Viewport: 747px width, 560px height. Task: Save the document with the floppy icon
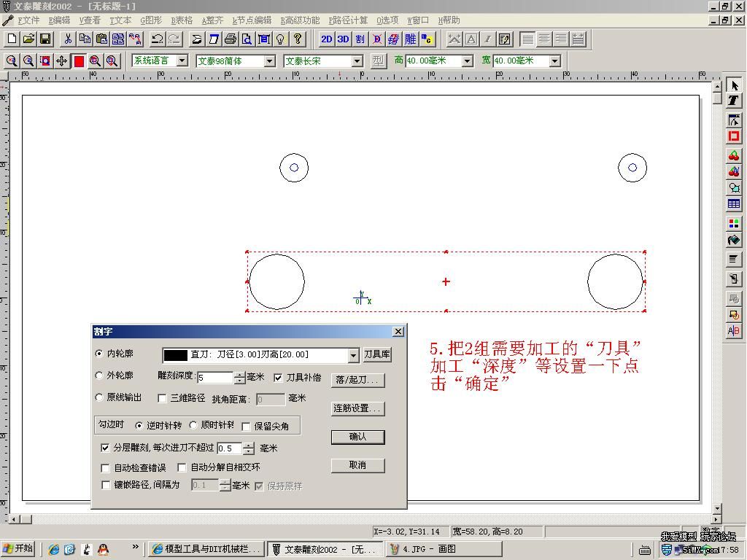pos(45,39)
